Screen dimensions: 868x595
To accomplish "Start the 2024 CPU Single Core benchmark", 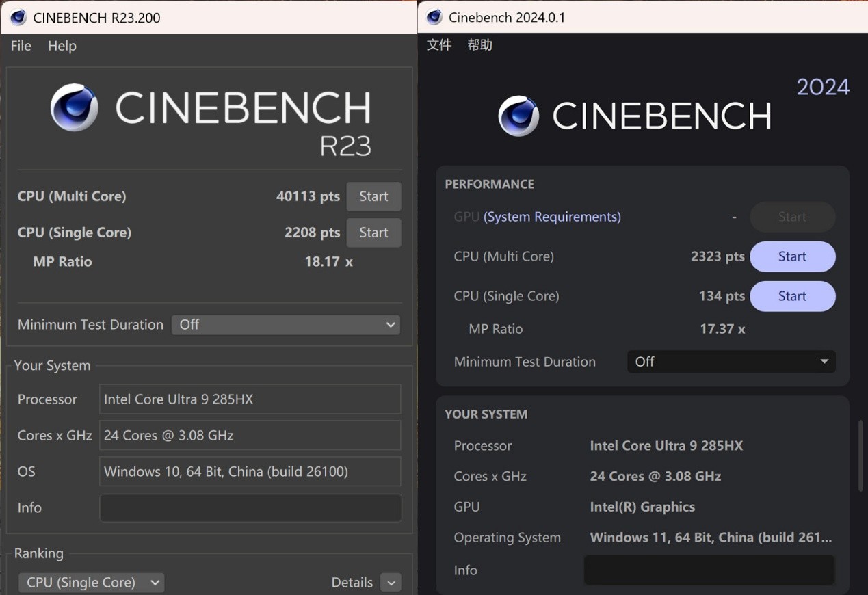I will [x=792, y=296].
